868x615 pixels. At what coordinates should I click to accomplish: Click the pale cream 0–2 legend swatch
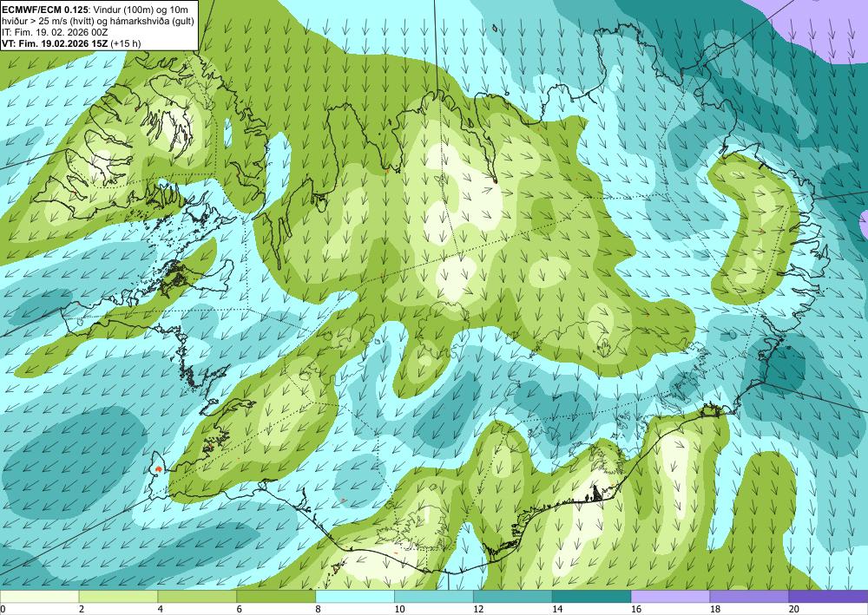39,596
